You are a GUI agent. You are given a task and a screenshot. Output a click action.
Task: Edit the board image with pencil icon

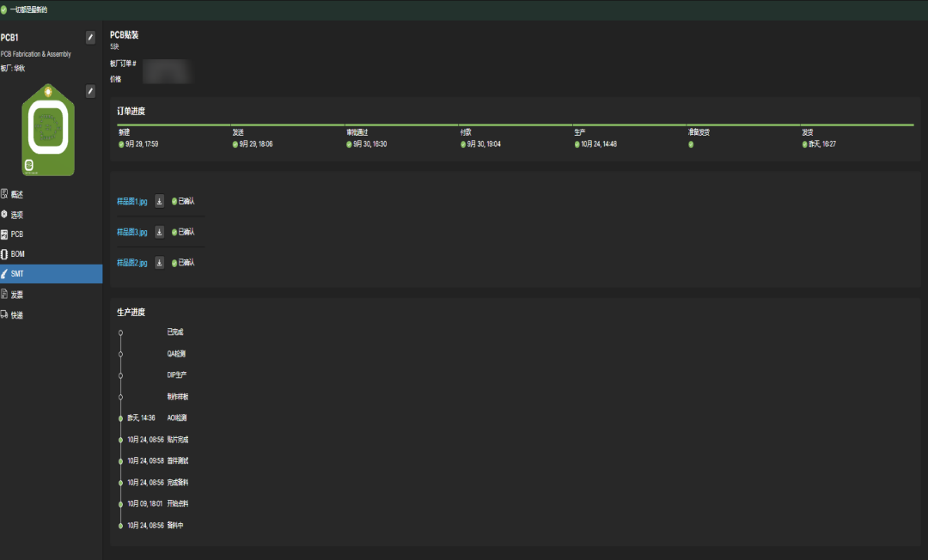coord(90,91)
